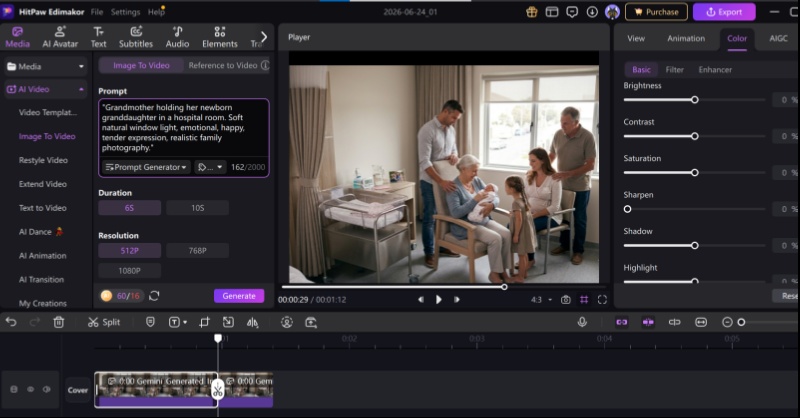The image size is (800, 418).
Task: Click the fit timeline icon
Action: pos(701,322)
